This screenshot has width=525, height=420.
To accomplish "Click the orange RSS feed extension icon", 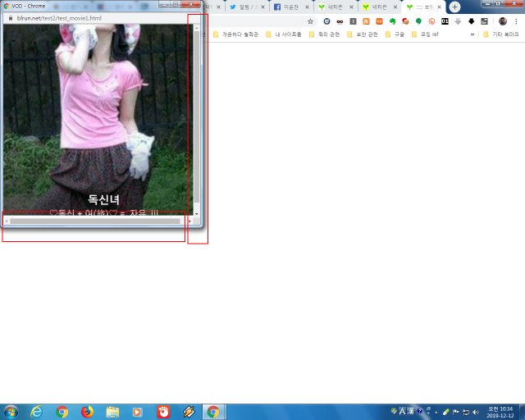I will pos(366,21).
